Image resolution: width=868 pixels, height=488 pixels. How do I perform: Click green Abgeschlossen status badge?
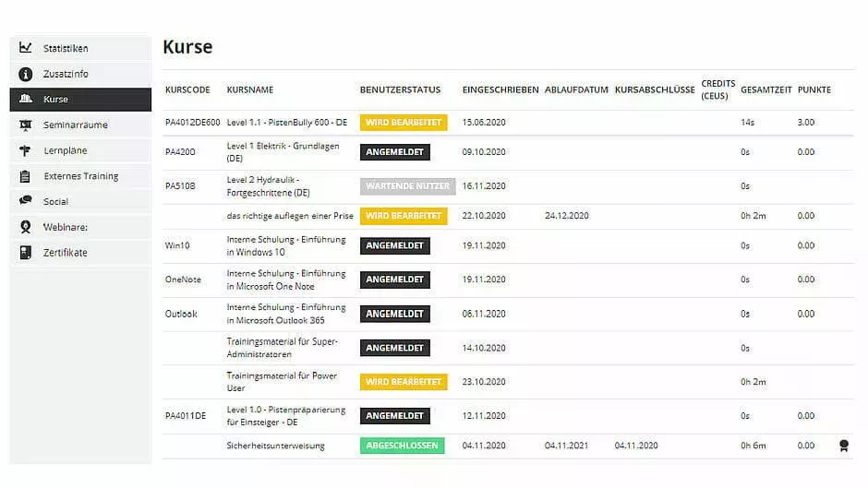402,446
